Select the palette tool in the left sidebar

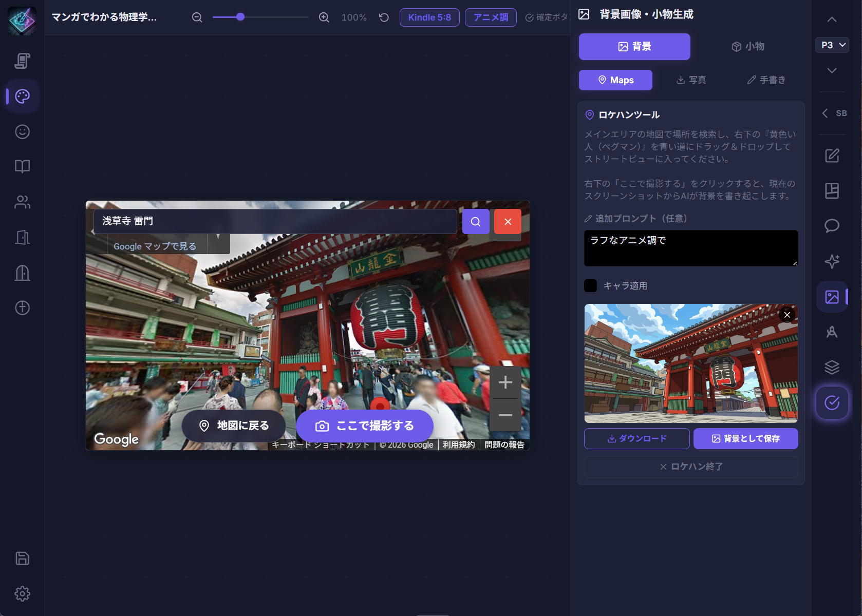coord(22,96)
